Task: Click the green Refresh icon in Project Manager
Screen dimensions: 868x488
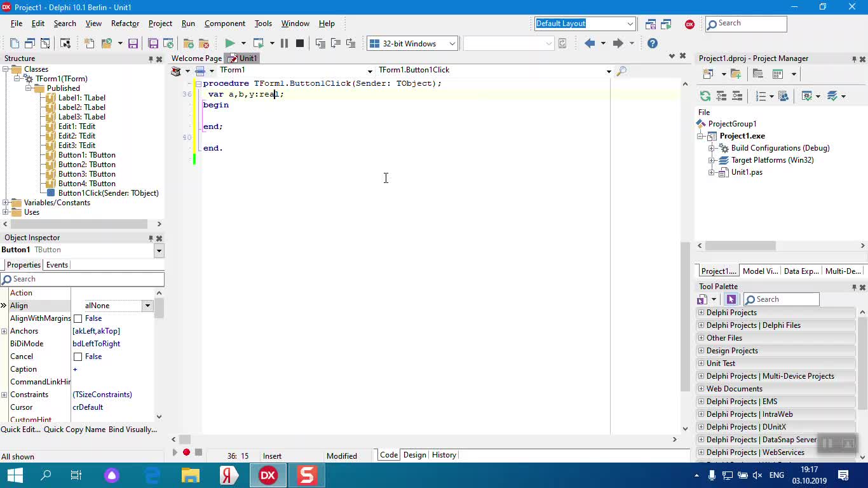Action: [x=705, y=96]
